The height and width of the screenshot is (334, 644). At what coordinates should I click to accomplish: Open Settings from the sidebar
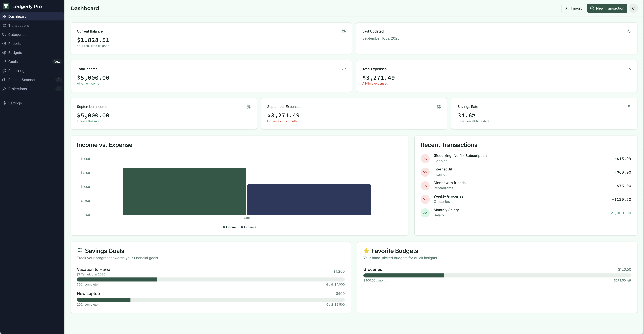point(15,103)
